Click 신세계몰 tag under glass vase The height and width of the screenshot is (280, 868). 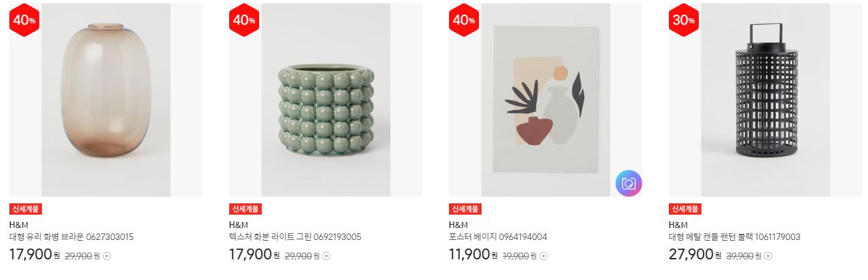[x=26, y=209]
